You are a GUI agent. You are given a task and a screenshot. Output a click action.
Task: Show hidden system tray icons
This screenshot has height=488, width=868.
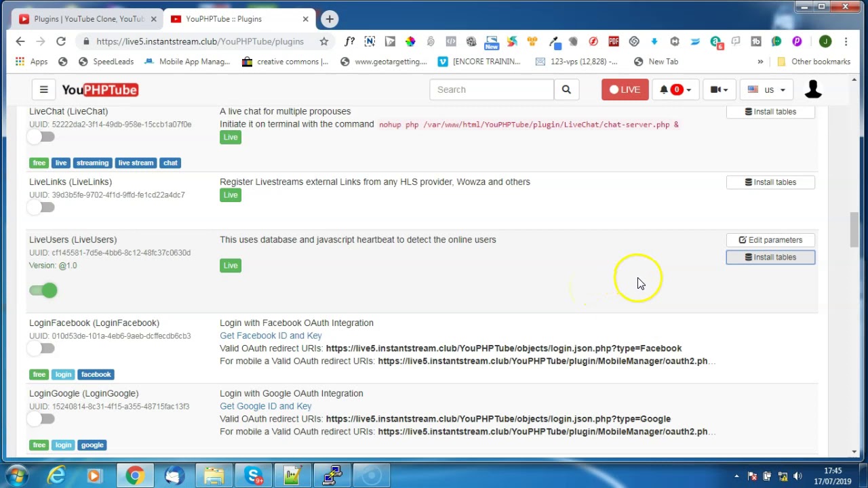[x=737, y=476]
